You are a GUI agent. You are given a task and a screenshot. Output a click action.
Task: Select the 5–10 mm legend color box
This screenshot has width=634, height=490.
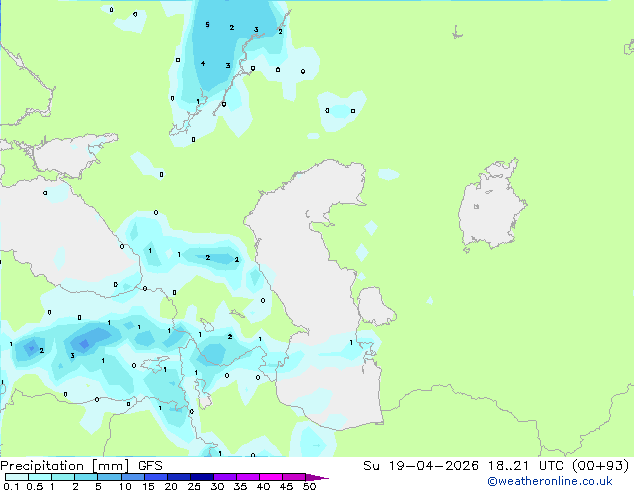(109, 477)
